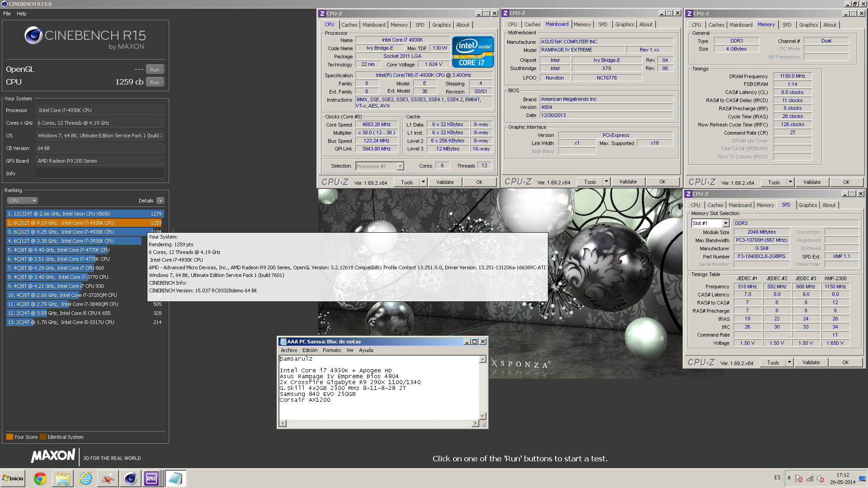Open the Cinebench File menu
This screenshot has width=868, height=488.
7,14
